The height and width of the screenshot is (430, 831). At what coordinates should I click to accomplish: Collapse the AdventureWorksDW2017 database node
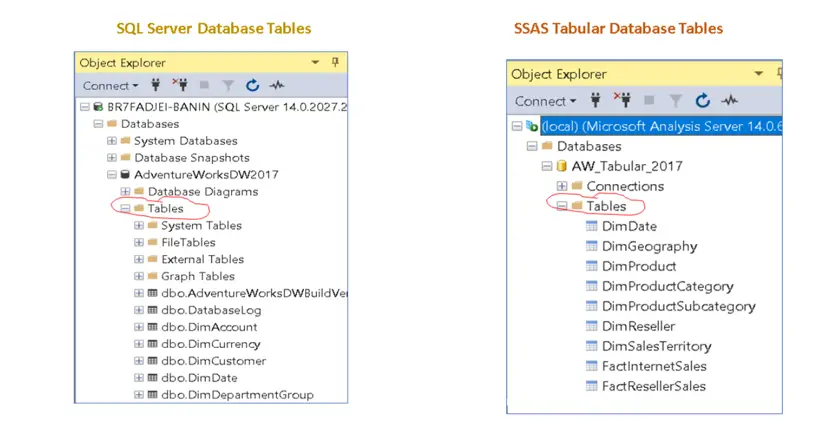[111, 174]
